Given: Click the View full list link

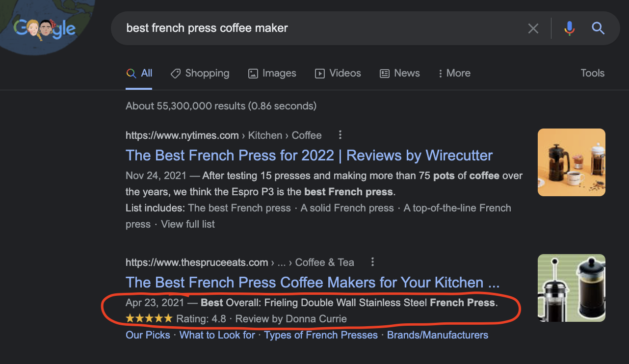Looking at the screenshot, I should (x=188, y=224).
